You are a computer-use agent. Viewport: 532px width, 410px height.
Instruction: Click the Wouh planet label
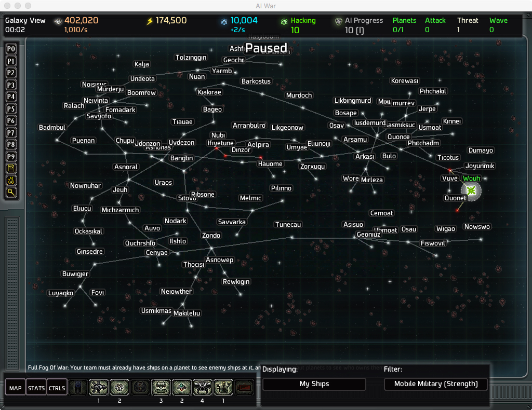[x=472, y=178]
